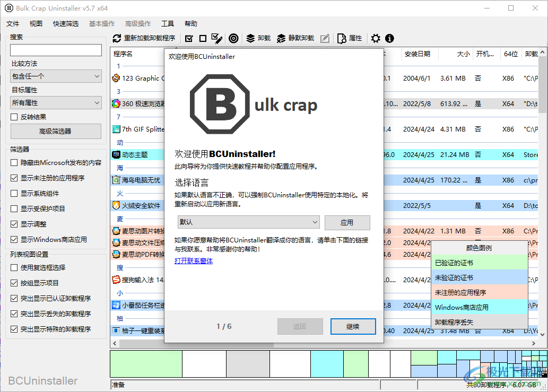Click inside the 搜索 search field
The image size is (548, 392).
tap(56, 50)
